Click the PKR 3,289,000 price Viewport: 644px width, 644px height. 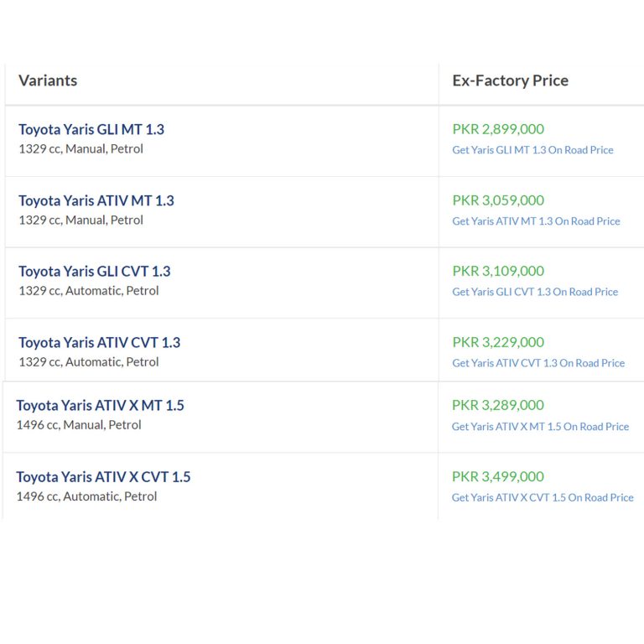(498, 405)
